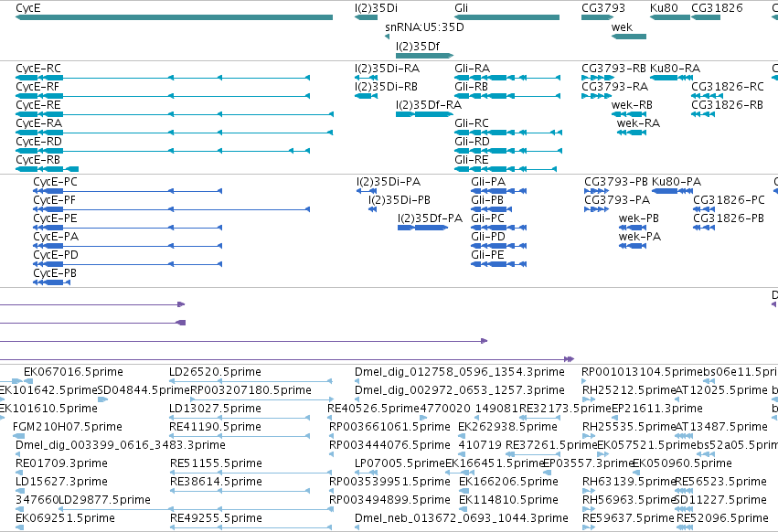Click Dmel_dig_012758_0596_1354.3prime feature
Screen dimensions: 778x532
(357, 381)
